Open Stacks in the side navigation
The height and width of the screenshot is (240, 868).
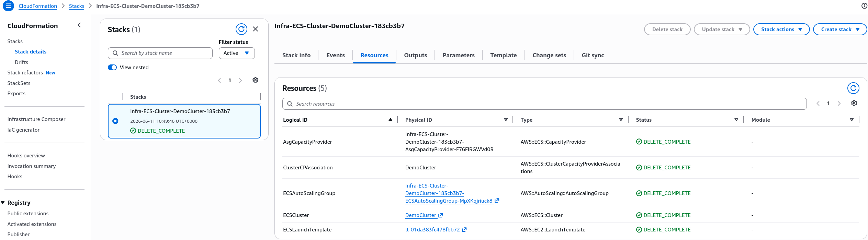point(15,41)
